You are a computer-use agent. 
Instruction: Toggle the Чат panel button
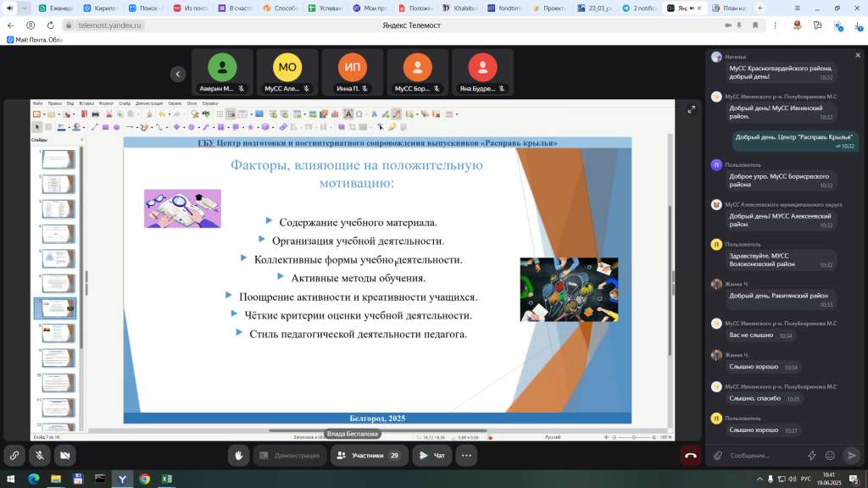coord(431,455)
